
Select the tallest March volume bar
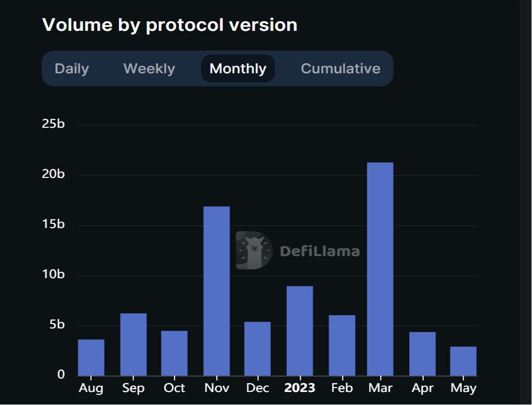point(380,269)
